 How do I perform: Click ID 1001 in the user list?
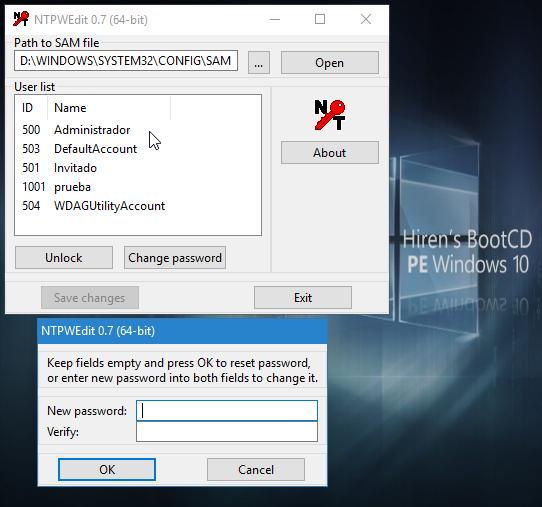pos(34,187)
